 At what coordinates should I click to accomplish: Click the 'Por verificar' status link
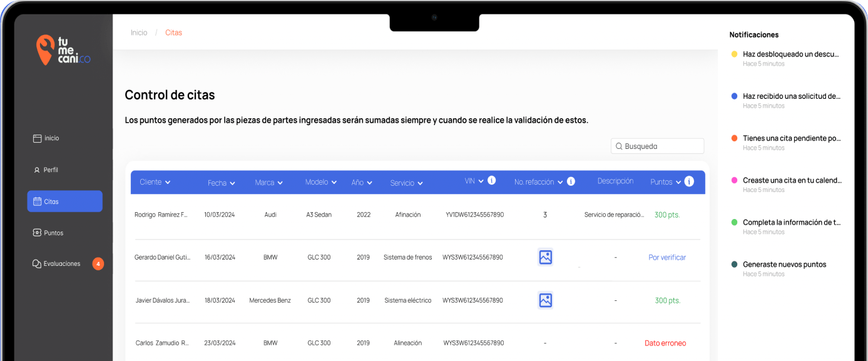click(x=667, y=257)
